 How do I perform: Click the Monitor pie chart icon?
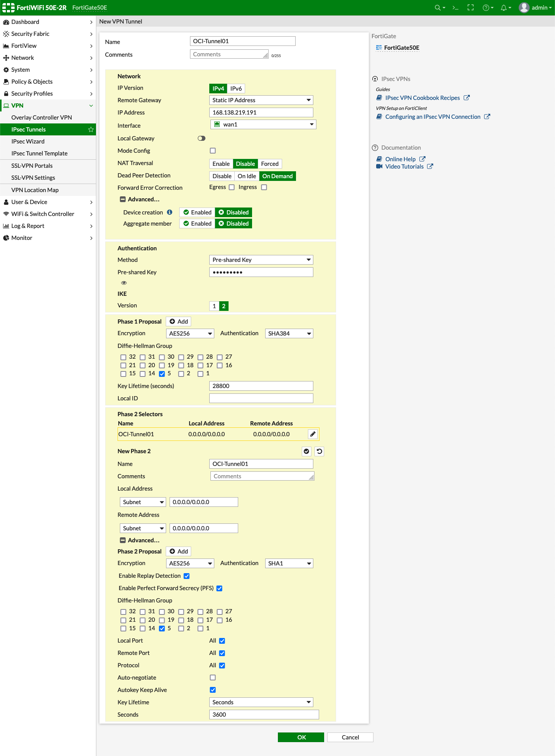pos(6,238)
